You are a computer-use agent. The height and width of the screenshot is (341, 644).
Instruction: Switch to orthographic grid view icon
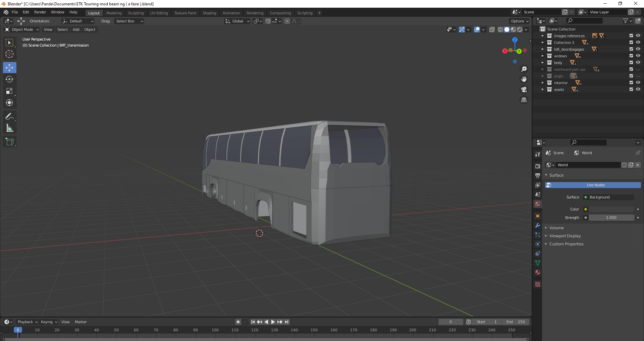point(524,100)
